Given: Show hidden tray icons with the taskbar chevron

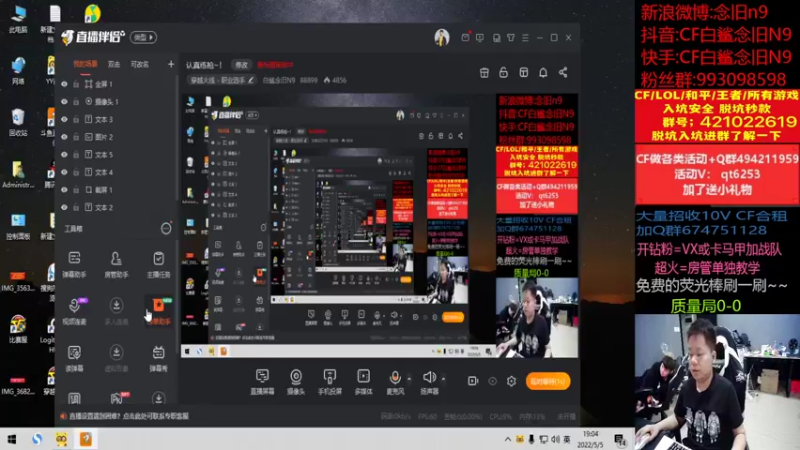Looking at the screenshot, I should click(508, 439).
